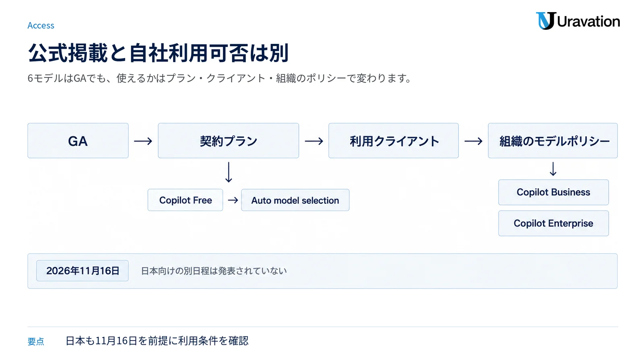The width and height of the screenshot is (644, 362).
Task: Click the Uravation logo
Action: coord(578,21)
